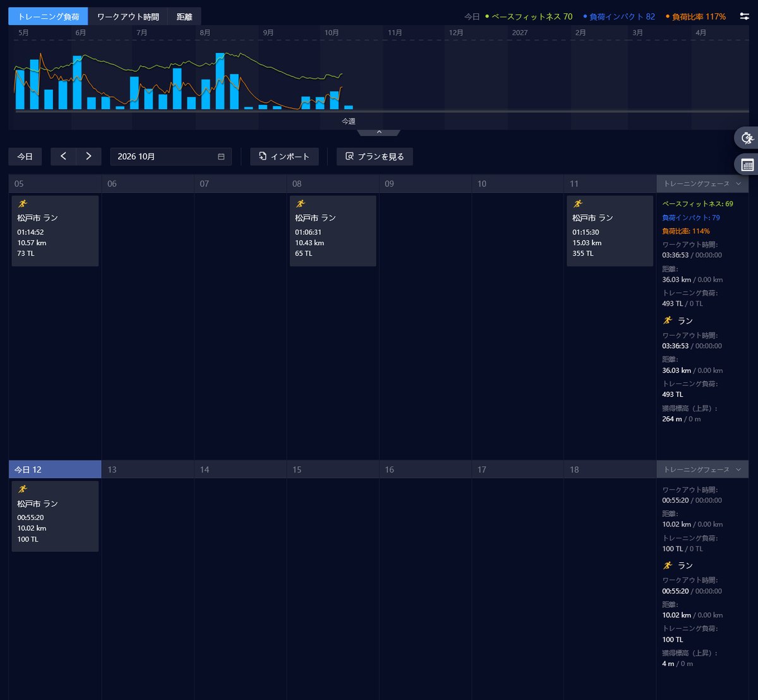Screen dimensions: 758x700
Task: Click 8月 label on chart axis
Action: pos(205,33)
